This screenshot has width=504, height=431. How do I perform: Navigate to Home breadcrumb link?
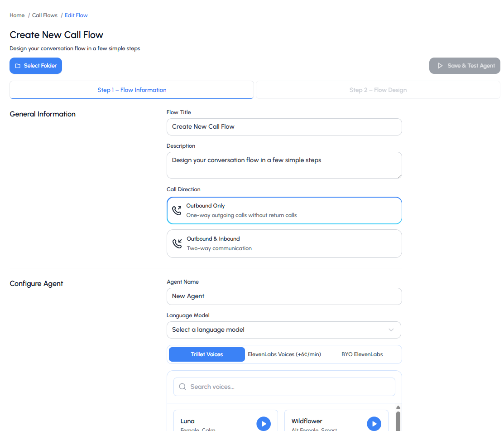pyautogui.click(x=17, y=15)
